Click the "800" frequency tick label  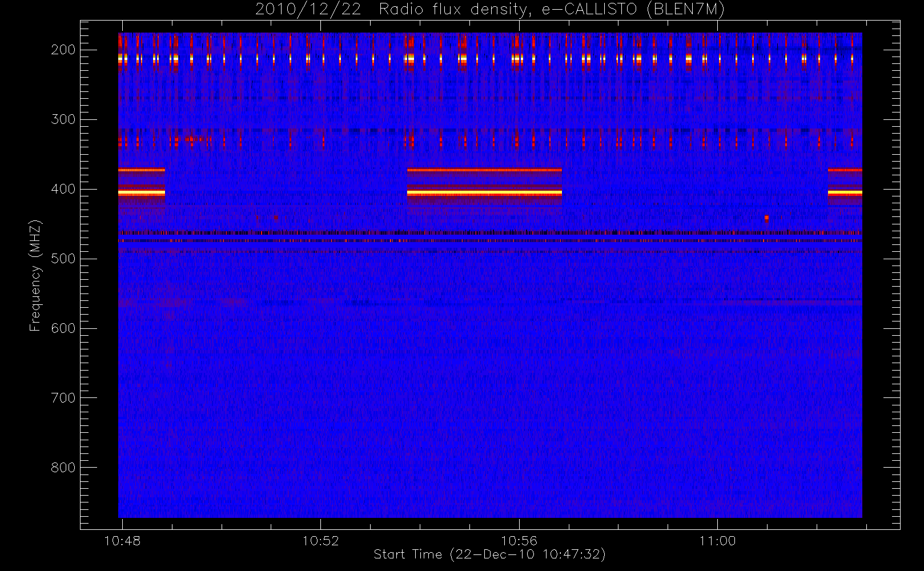[x=63, y=468]
